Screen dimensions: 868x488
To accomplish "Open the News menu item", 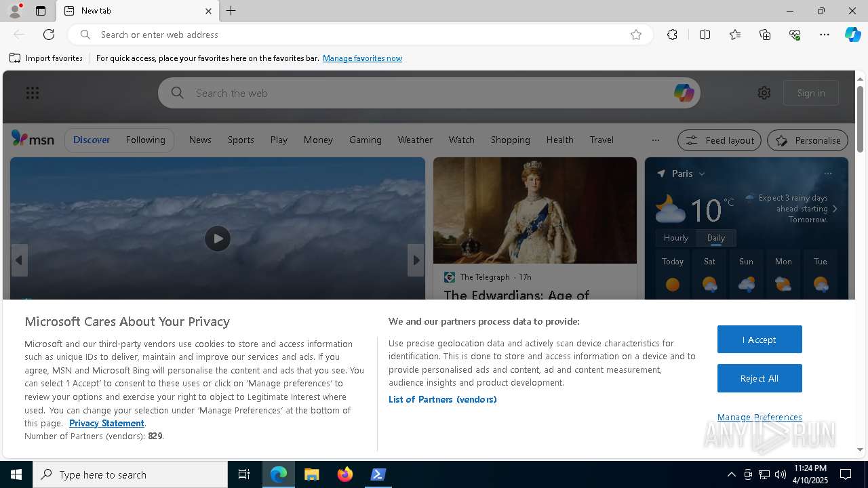I will click(200, 140).
